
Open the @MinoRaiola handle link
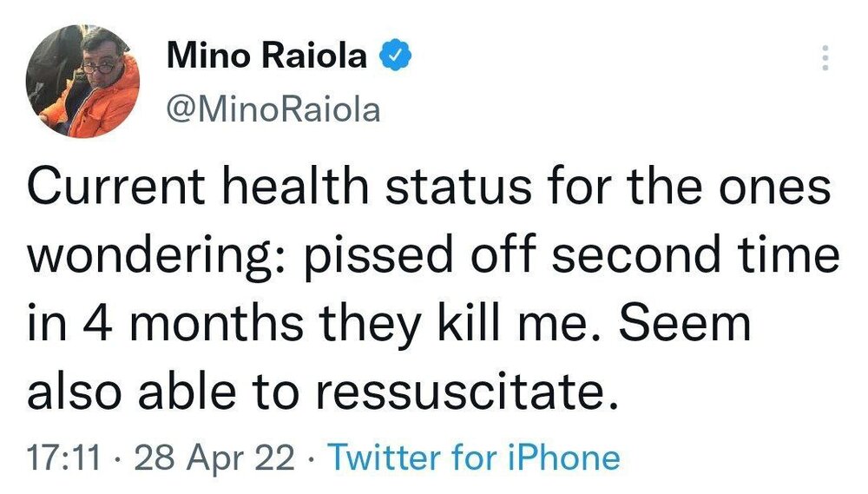tap(272, 110)
